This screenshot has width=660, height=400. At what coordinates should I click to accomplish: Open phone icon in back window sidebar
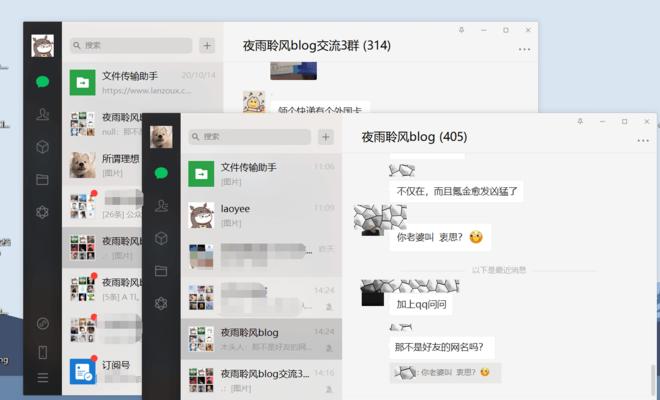click(x=43, y=352)
